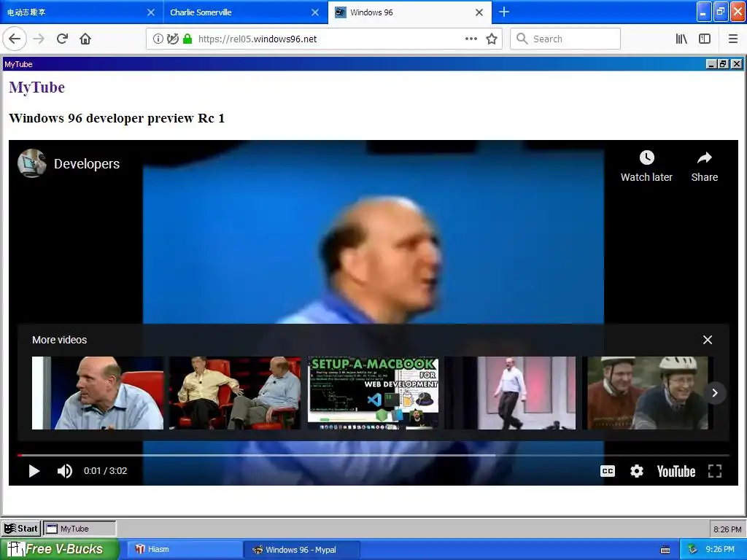This screenshot has width=747, height=560.
Task: Maximize the MyTube inner window
Action: pyautogui.click(x=723, y=64)
